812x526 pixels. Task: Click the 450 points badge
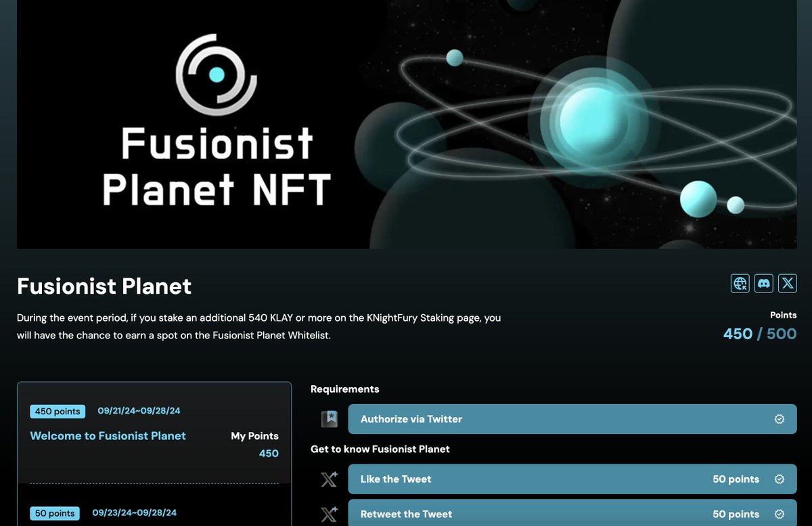58,412
